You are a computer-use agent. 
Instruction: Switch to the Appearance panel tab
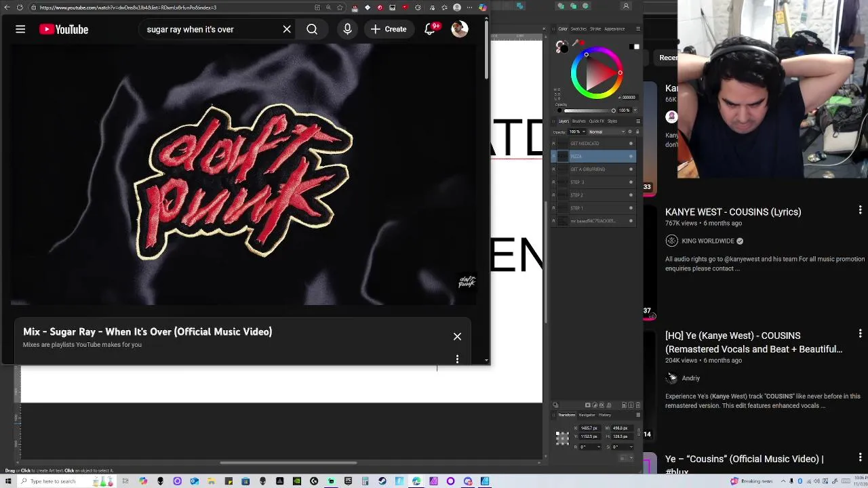point(614,29)
